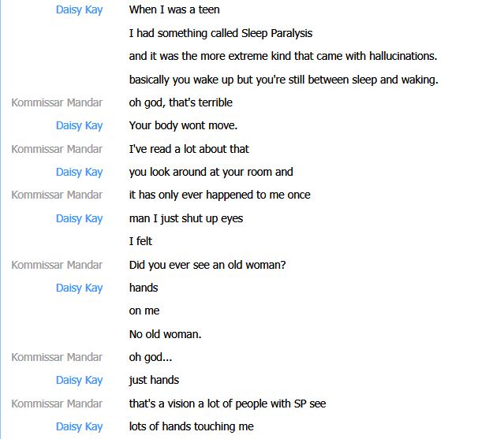Click the message "Did you ever see an old woman?"
The image size is (504, 439).
207,265
